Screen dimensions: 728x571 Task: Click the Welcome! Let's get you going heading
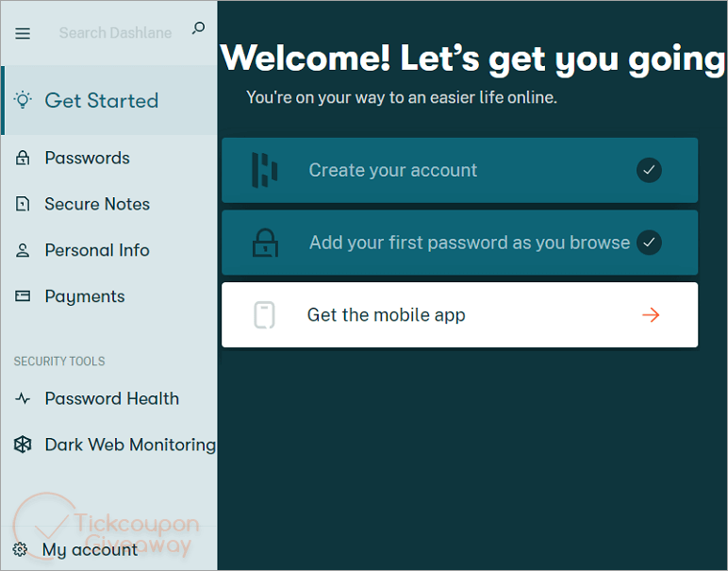pyautogui.click(x=472, y=59)
